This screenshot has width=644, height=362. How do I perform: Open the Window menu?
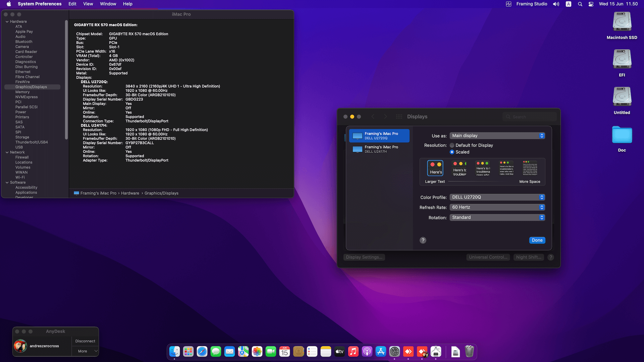coord(108,4)
